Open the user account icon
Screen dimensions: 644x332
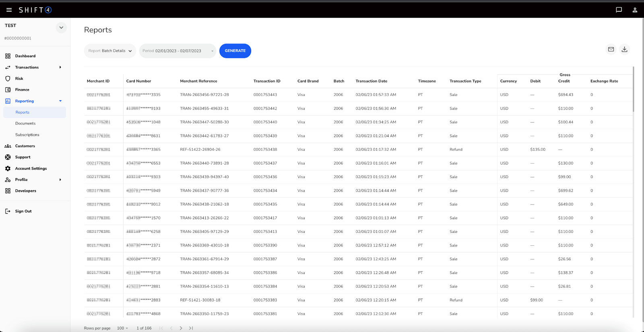tap(635, 10)
